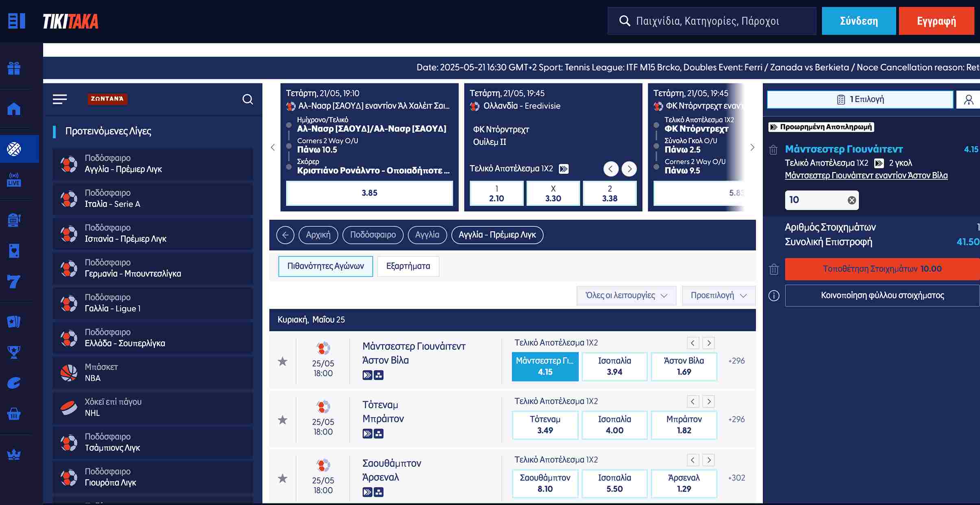Screen dimensions: 980x505
Task: Expand +296 markets for Μάντσεστερ match
Action: pos(736,361)
